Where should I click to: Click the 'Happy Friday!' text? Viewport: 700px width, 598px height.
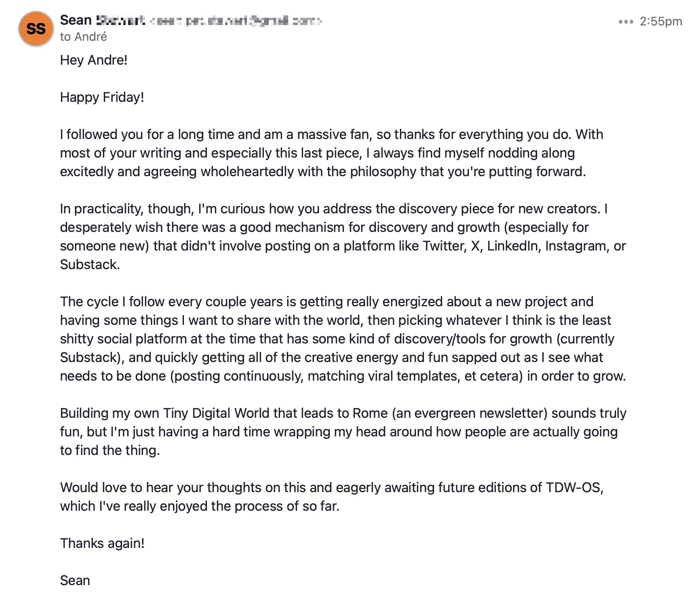[x=102, y=97]
